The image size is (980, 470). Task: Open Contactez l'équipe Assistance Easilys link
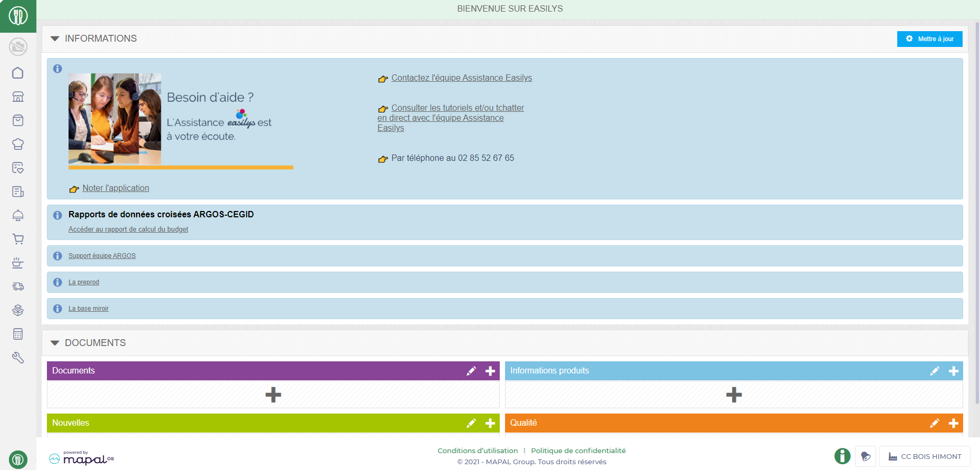pyautogui.click(x=461, y=78)
